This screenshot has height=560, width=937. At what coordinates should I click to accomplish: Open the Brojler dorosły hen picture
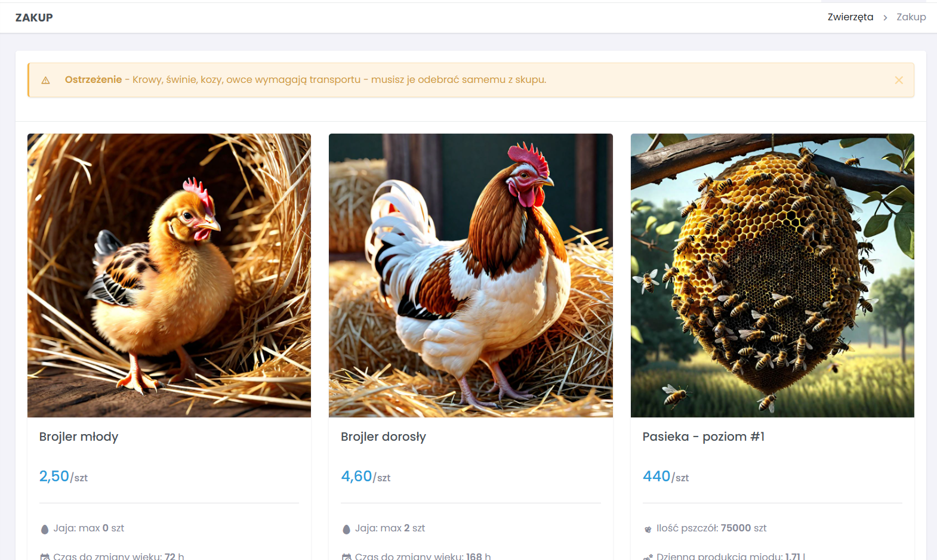click(x=470, y=275)
